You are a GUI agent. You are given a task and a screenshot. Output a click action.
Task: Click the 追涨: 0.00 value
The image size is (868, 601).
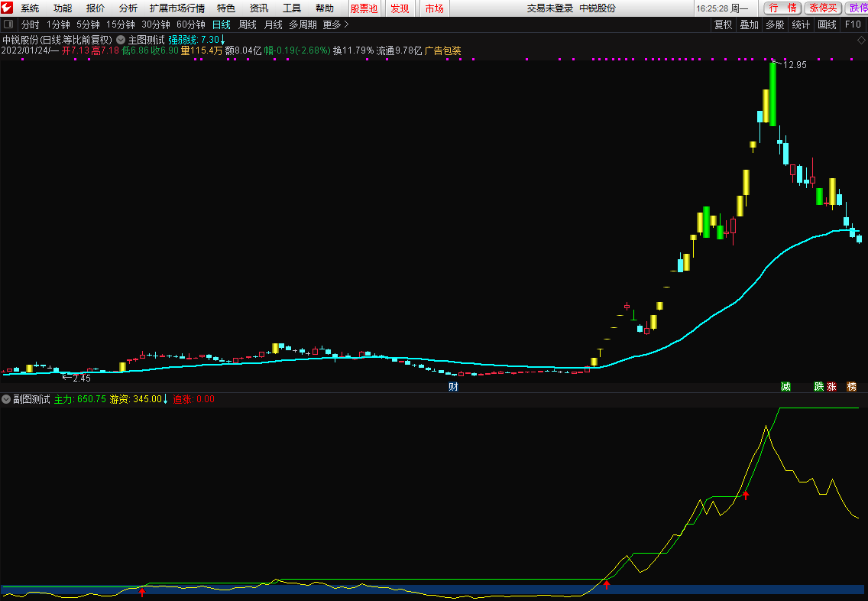(x=194, y=399)
